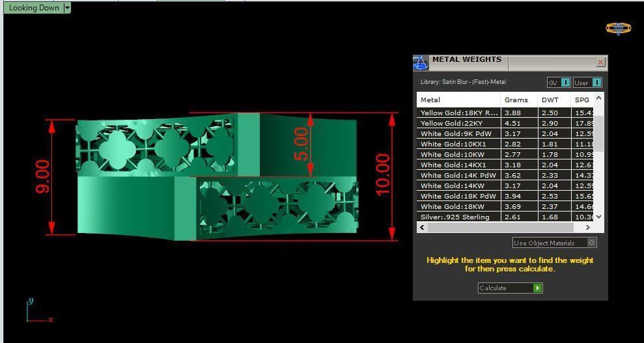Screen dimensions: 644x343
Task: Select the White Gold:10KX1 row
Action: [505, 144]
